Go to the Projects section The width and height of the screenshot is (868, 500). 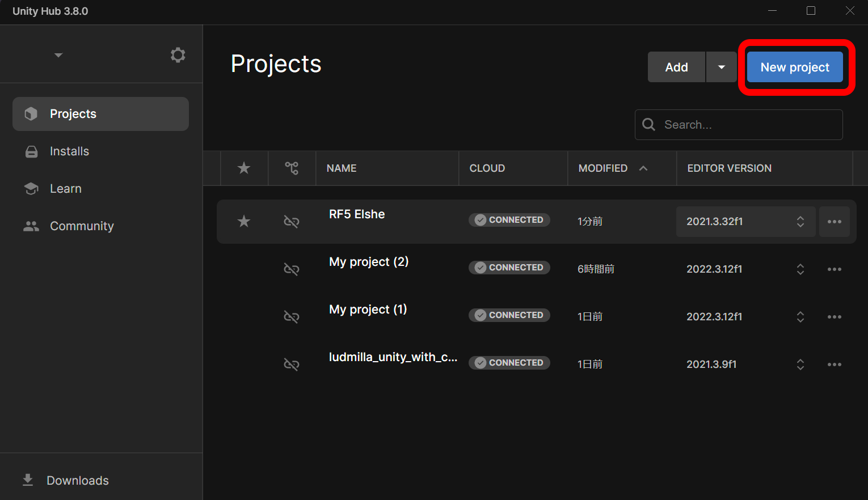(x=100, y=114)
